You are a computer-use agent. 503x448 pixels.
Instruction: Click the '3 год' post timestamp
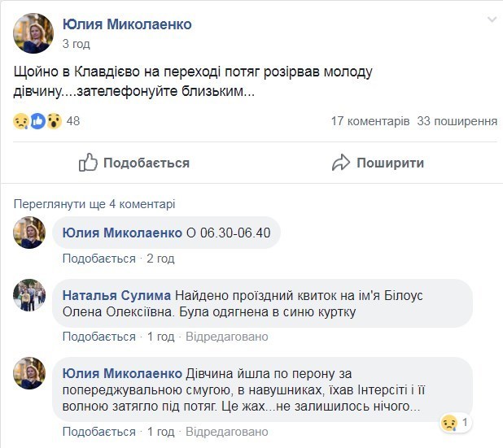pyautogui.click(x=76, y=44)
